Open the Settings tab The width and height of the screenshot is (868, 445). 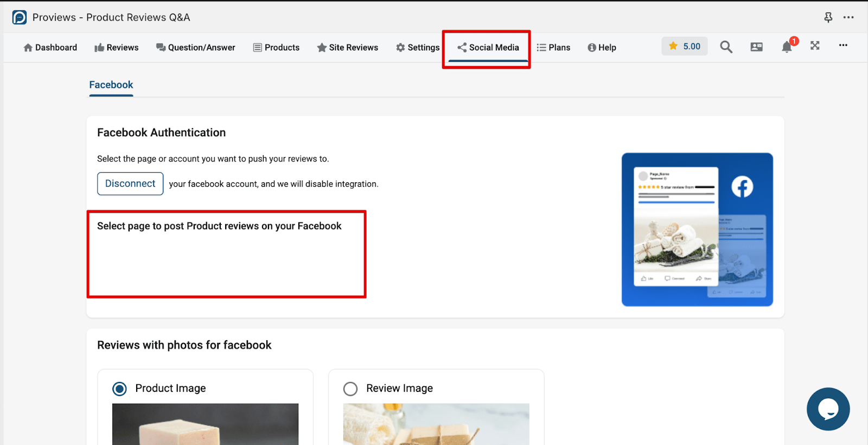[418, 47]
